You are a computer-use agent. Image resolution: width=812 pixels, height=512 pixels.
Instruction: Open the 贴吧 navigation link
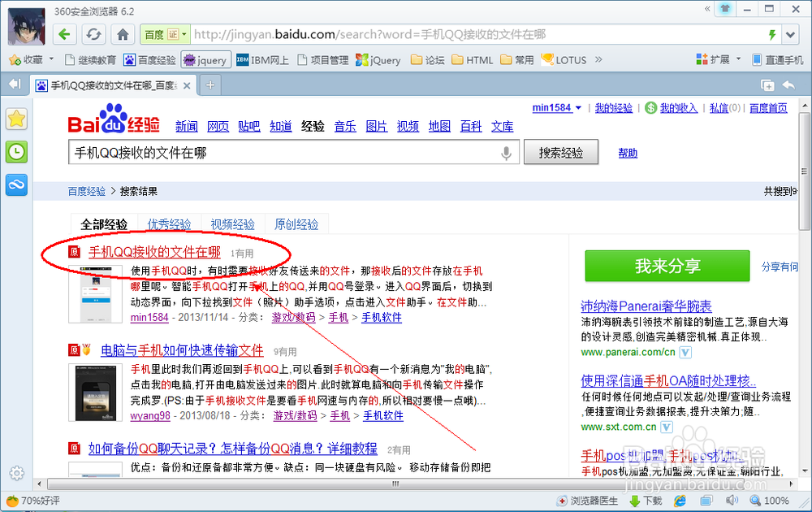[249, 126]
